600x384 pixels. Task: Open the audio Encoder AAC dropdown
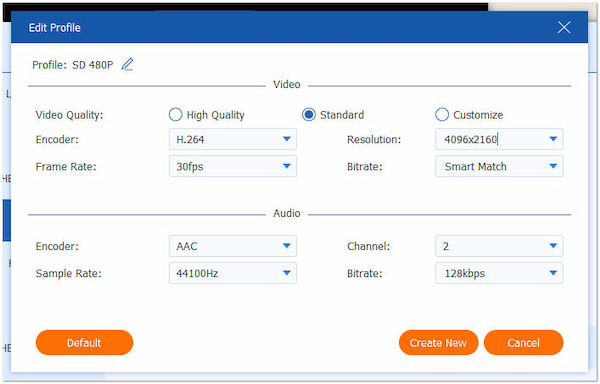click(233, 246)
